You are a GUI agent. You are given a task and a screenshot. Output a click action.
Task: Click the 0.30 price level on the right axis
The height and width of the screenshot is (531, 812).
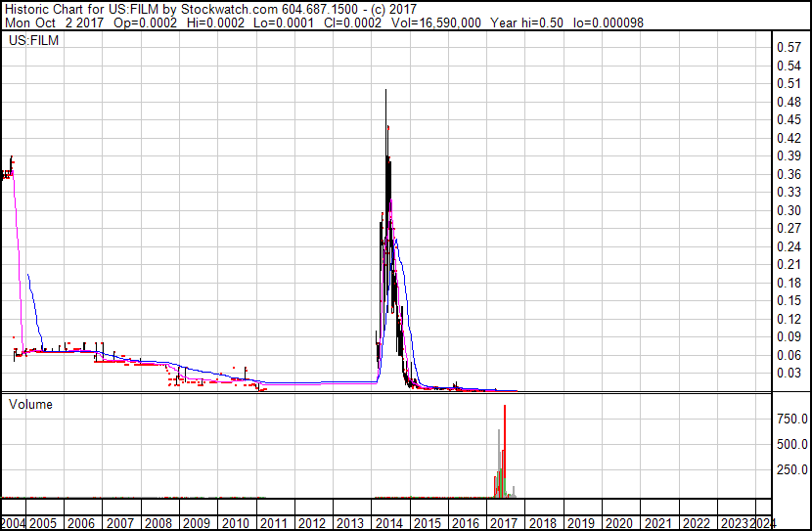tap(789, 210)
